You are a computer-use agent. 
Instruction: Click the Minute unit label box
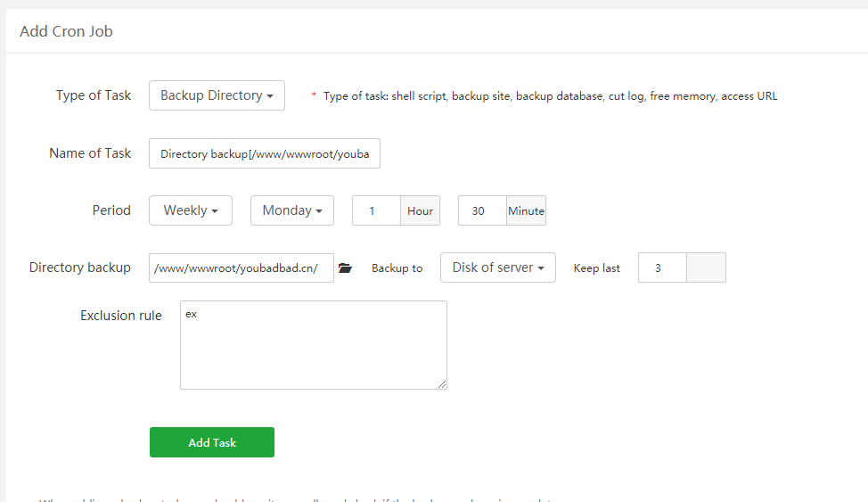(x=526, y=211)
